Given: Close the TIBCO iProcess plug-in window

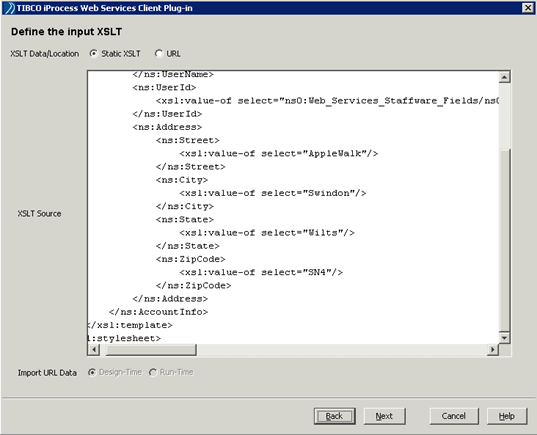Looking at the screenshot, I should coord(528,8).
